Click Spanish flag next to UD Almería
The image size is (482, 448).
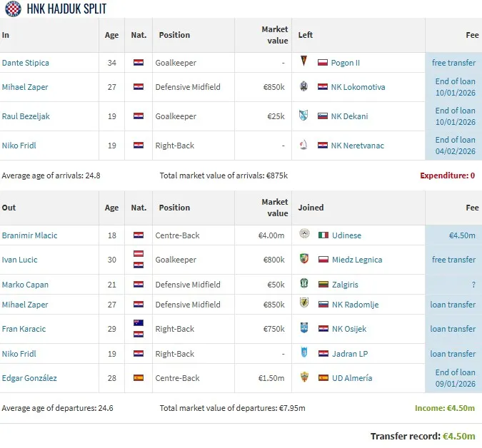pos(323,378)
